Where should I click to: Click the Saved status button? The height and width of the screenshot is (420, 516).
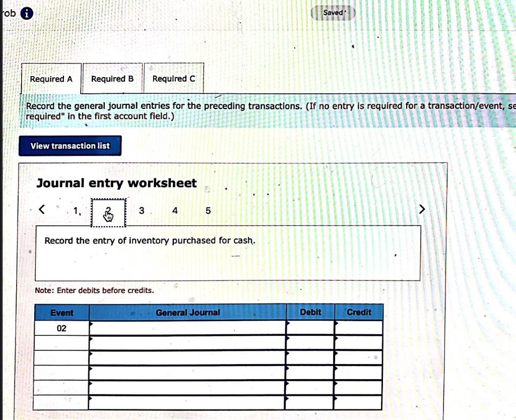click(333, 12)
